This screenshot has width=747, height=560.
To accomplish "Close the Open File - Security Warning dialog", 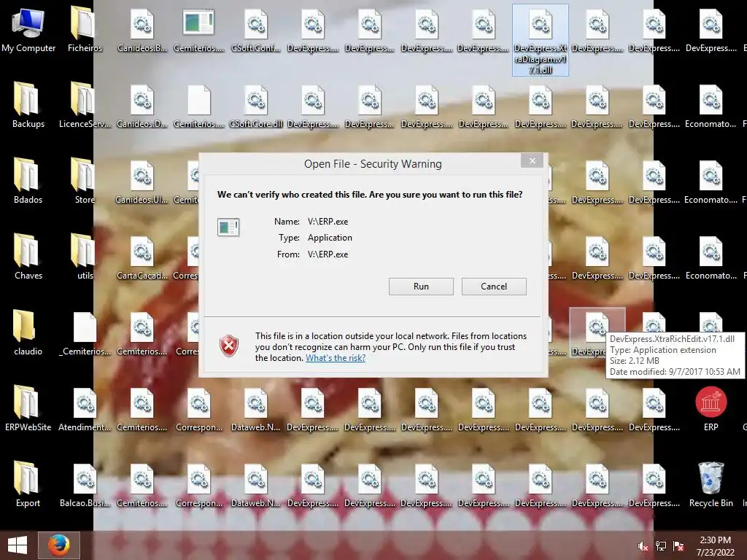I will [532, 161].
